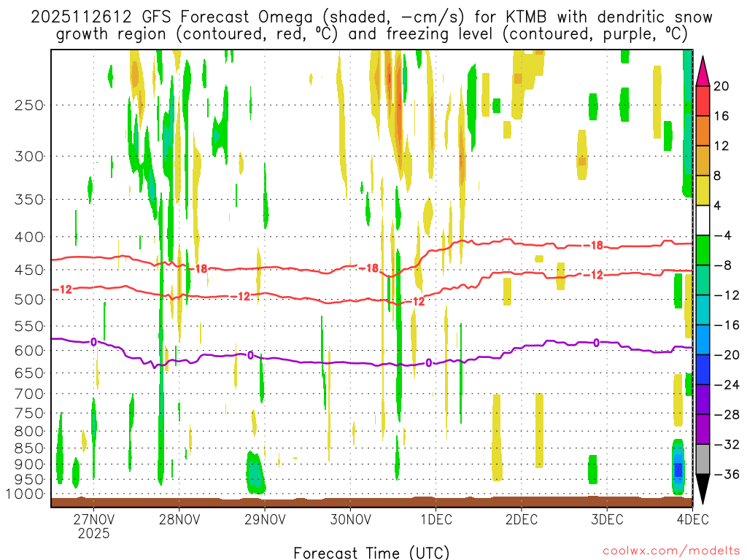Click the pink upward arrow atop the colorbar

point(703,71)
